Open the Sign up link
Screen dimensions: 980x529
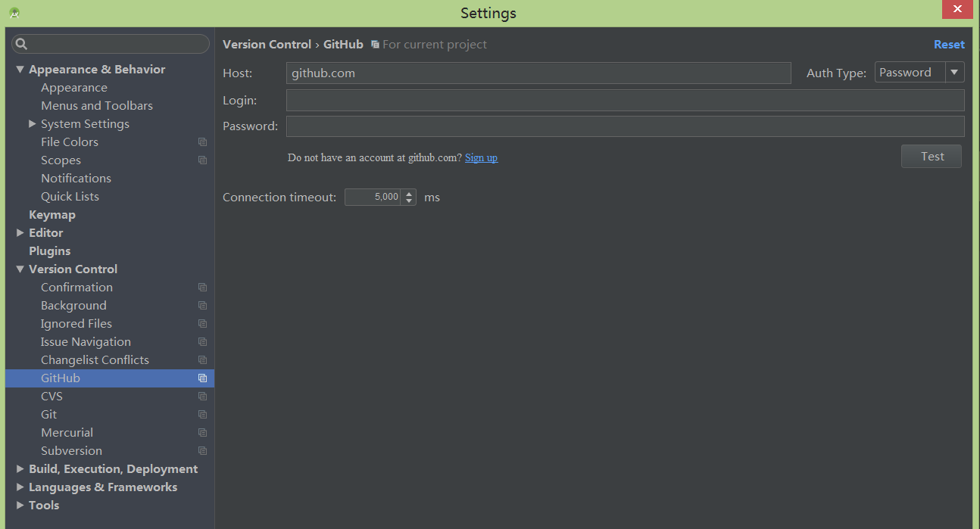click(481, 157)
